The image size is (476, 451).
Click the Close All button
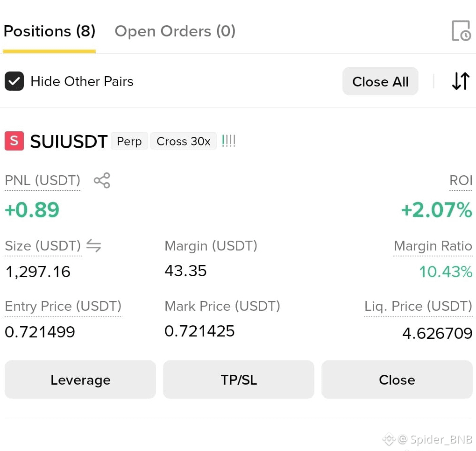coord(380,81)
